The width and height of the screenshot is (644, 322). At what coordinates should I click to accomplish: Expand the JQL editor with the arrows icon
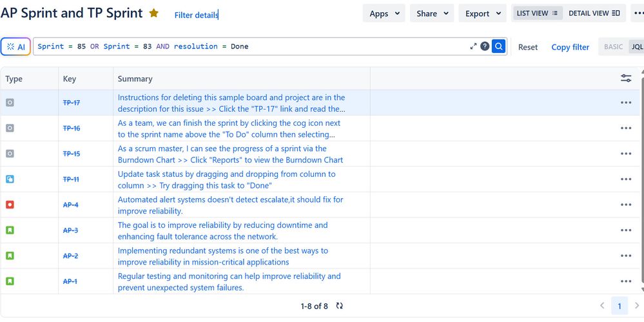tap(473, 46)
